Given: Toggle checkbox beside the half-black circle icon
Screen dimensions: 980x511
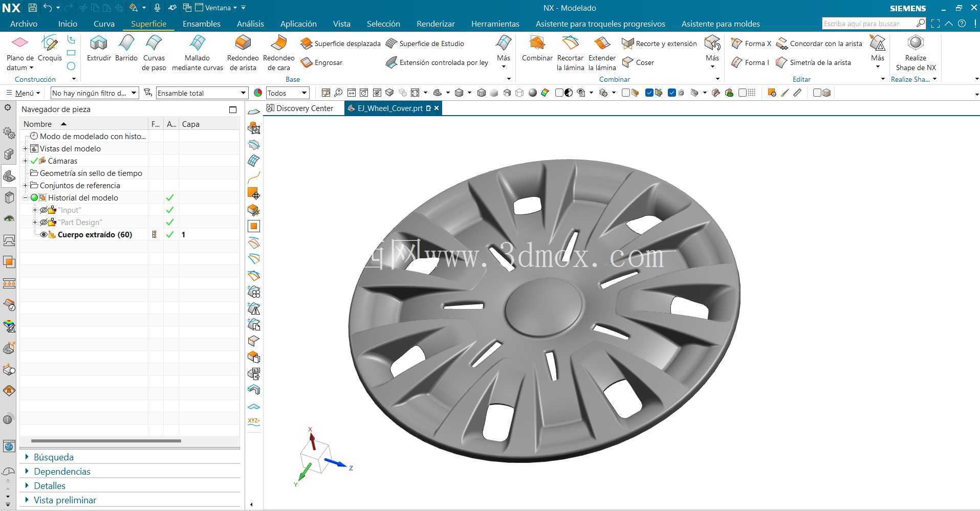Looking at the screenshot, I should [x=559, y=93].
